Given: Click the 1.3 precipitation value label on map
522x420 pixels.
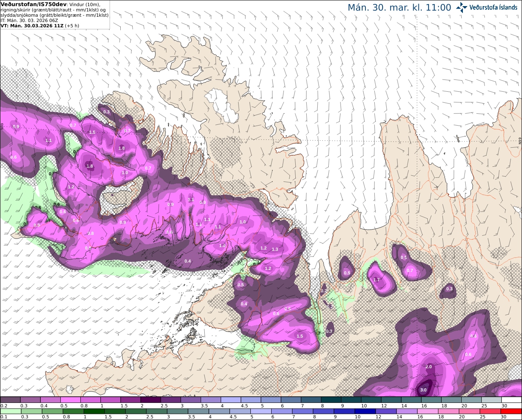Looking at the screenshot, I should (275, 249).
